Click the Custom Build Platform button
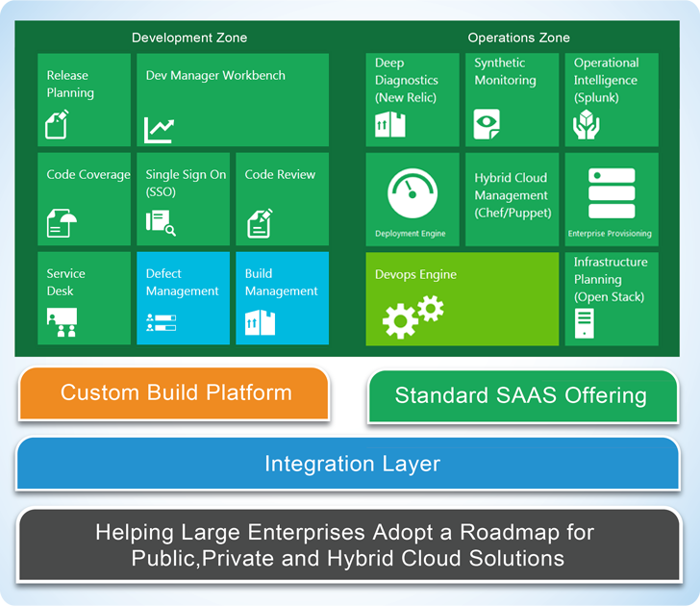Screen dimensions: 700x606 175,393
